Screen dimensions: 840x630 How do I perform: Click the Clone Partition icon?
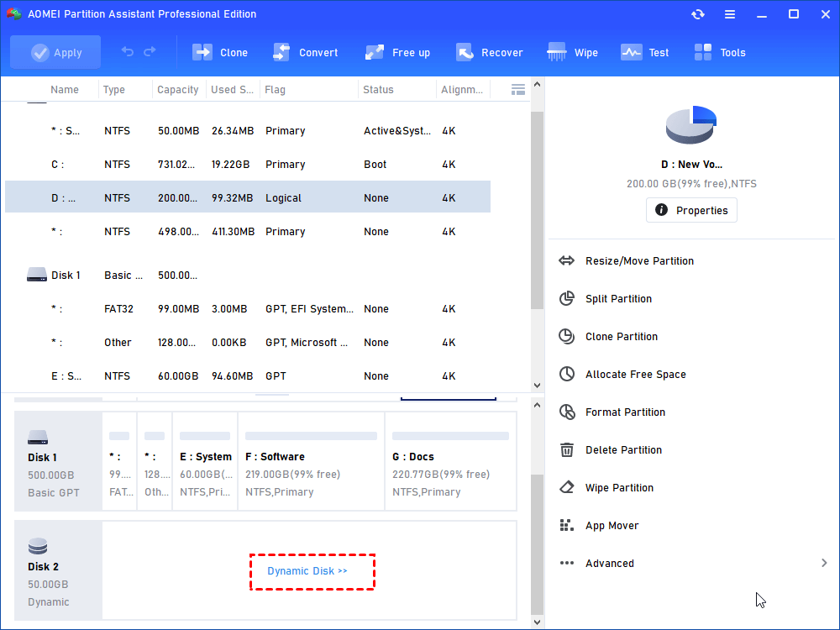[567, 337]
